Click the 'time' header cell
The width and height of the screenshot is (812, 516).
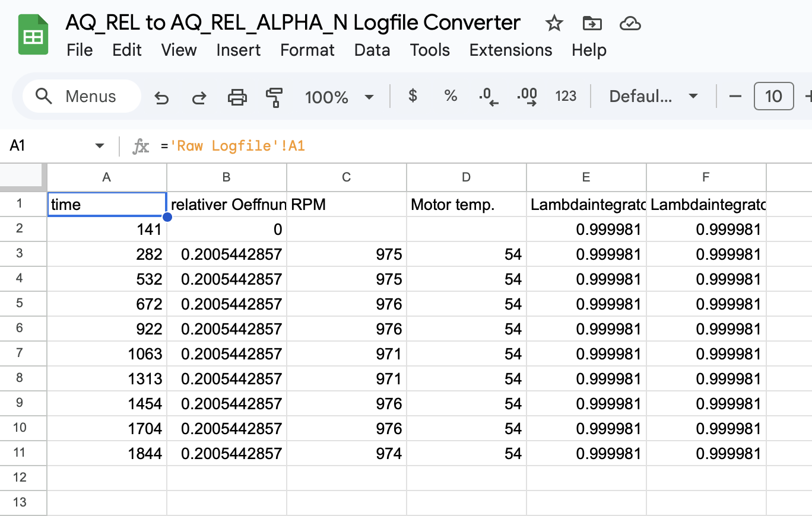click(x=107, y=205)
